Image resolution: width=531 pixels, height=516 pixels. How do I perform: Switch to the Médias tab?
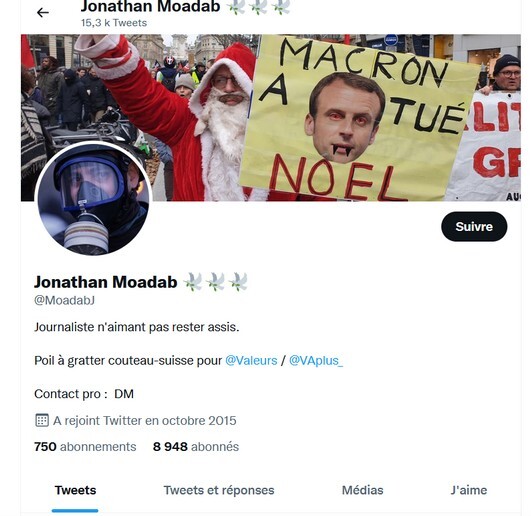(x=362, y=490)
